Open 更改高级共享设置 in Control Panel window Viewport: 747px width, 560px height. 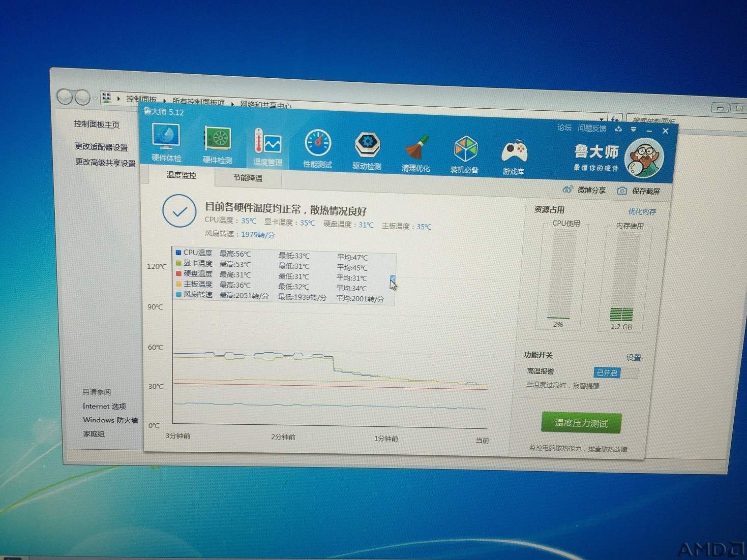[x=105, y=163]
